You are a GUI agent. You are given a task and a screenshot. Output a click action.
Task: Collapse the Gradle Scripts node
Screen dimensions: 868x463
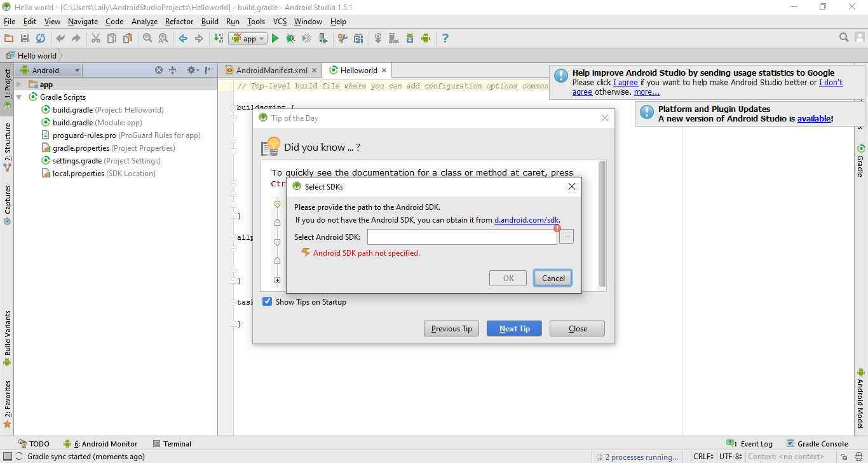(19, 97)
